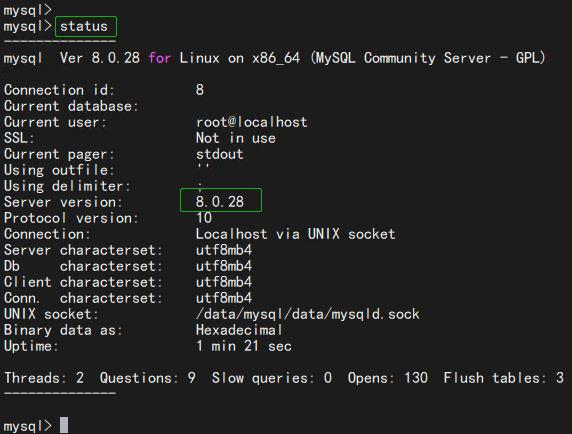Click the Threads: 2 statistic
The height and width of the screenshot is (434, 572).
(44, 378)
